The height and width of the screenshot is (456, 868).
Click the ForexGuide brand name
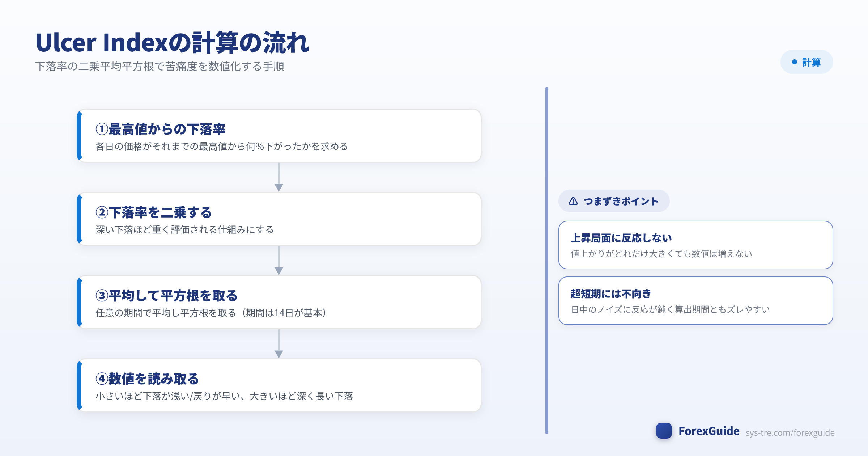(x=709, y=431)
